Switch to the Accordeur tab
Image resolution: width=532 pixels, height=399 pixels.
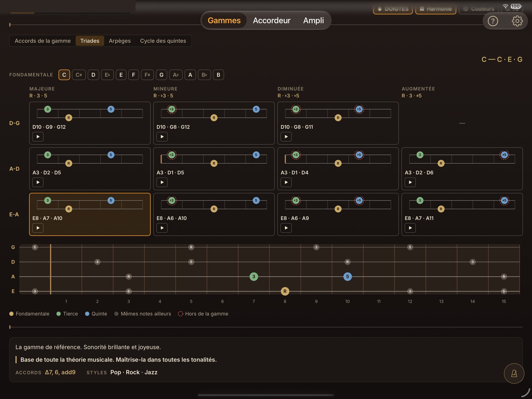point(272,21)
